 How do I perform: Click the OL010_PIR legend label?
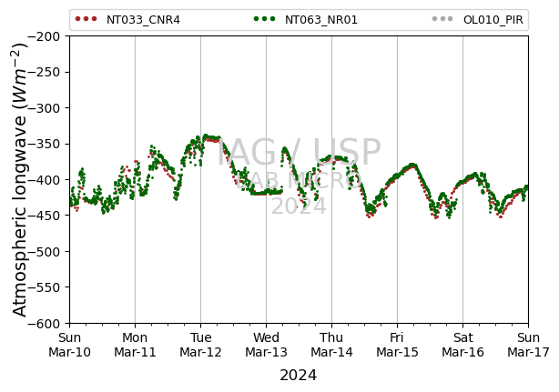click(493, 20)
